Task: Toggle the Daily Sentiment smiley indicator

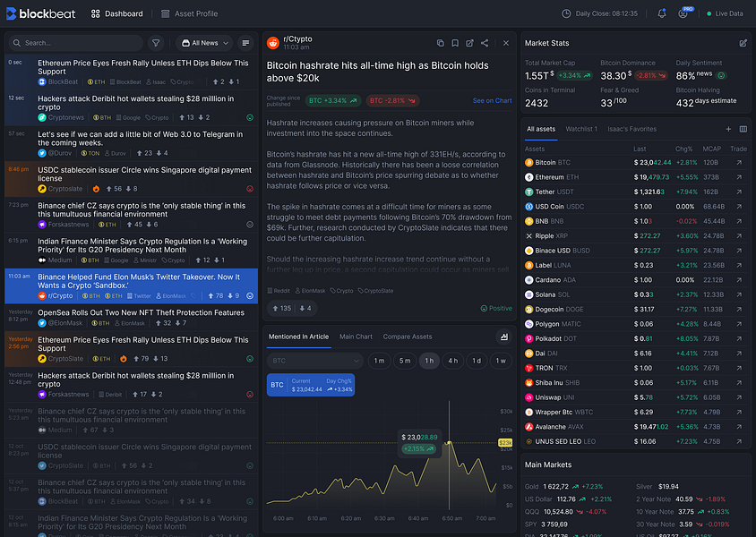Action: pyautogui.click(x=721, y=75)
